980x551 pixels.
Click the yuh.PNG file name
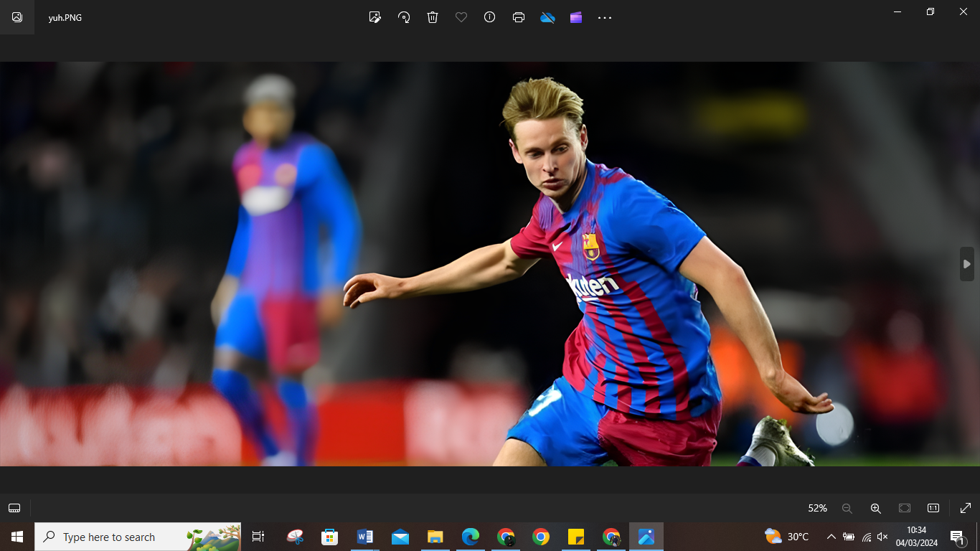pos(65,17)
